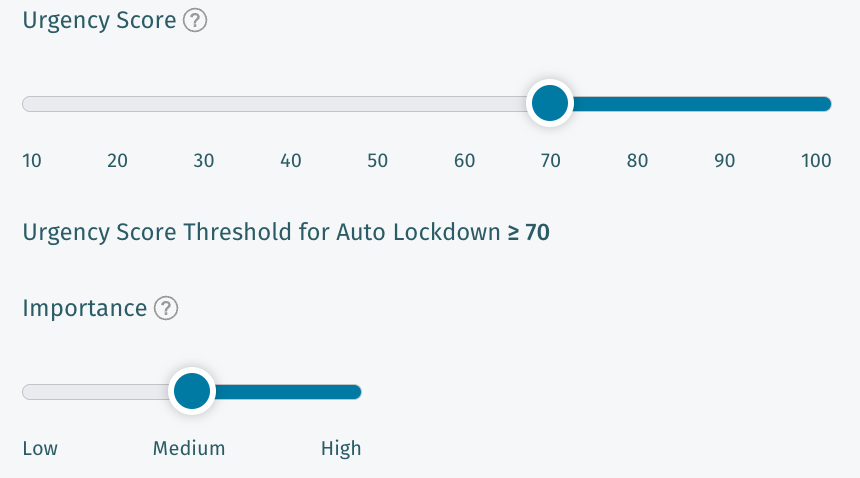Image resolution: width=860 pixels, height=478 pixels.
Task: Choose the High label under Importance slider
Action: pyautogui.click(x=341, y=448)
